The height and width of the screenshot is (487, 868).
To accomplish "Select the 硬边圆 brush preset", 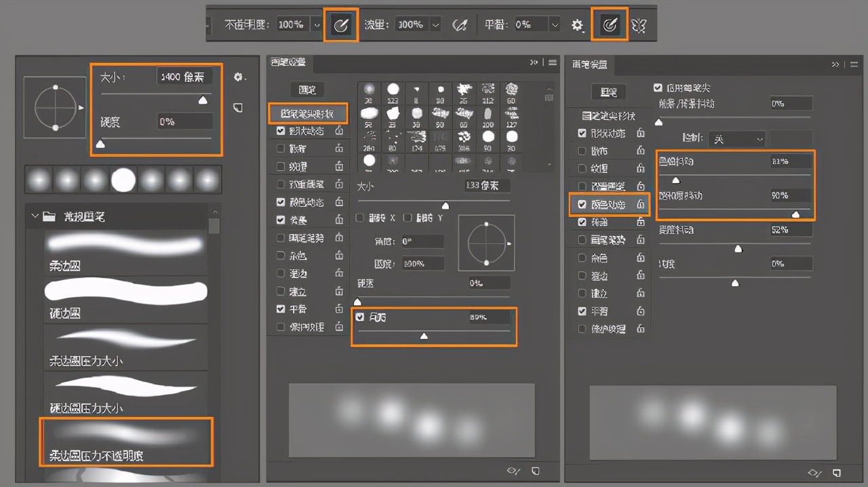I will (x=125, y=298).
